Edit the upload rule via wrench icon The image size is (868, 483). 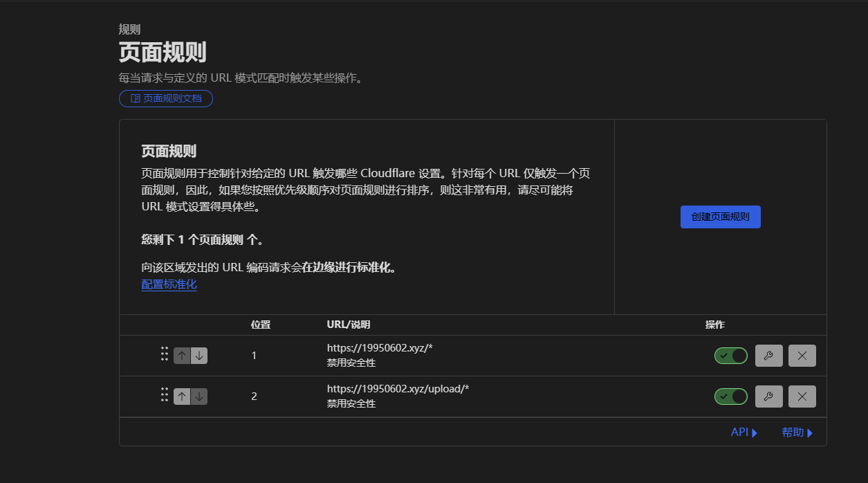[x=768, y=397]
